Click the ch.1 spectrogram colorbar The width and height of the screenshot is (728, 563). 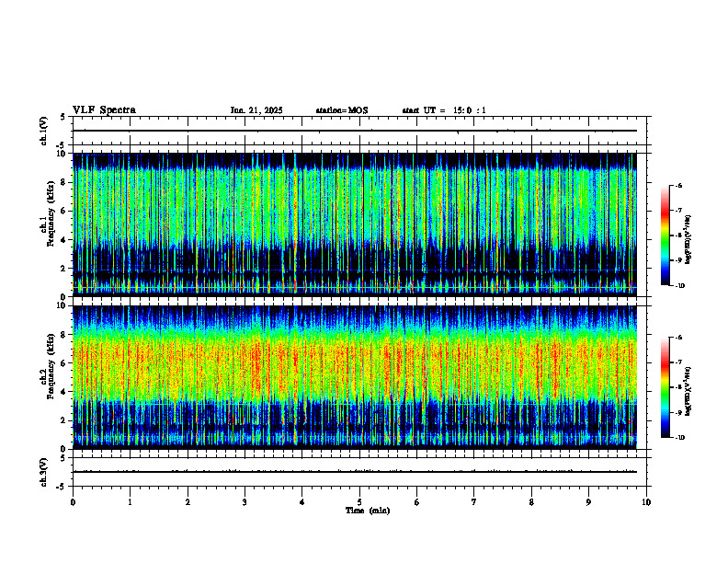[665, 236]
